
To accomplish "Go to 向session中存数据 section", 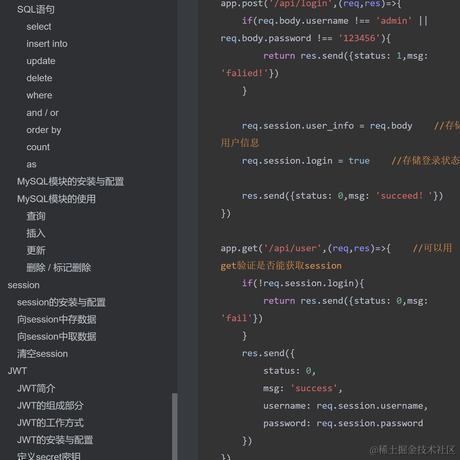I will pos(57,319).
